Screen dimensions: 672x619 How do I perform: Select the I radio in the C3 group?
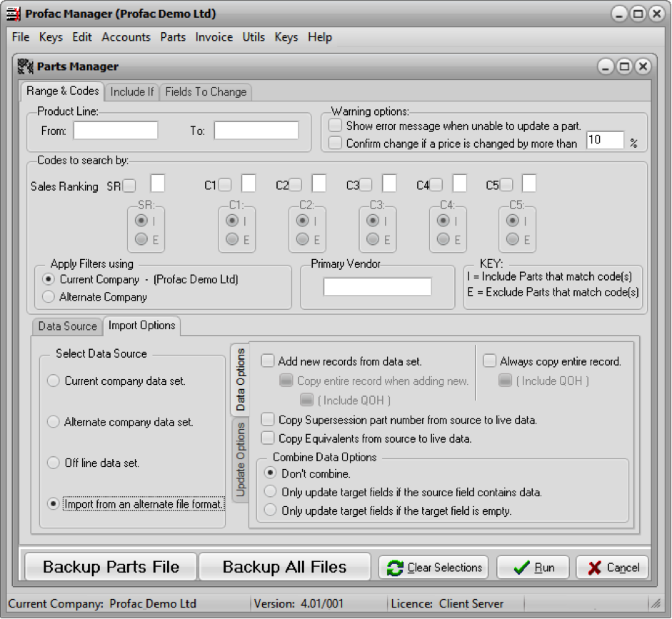373,221
